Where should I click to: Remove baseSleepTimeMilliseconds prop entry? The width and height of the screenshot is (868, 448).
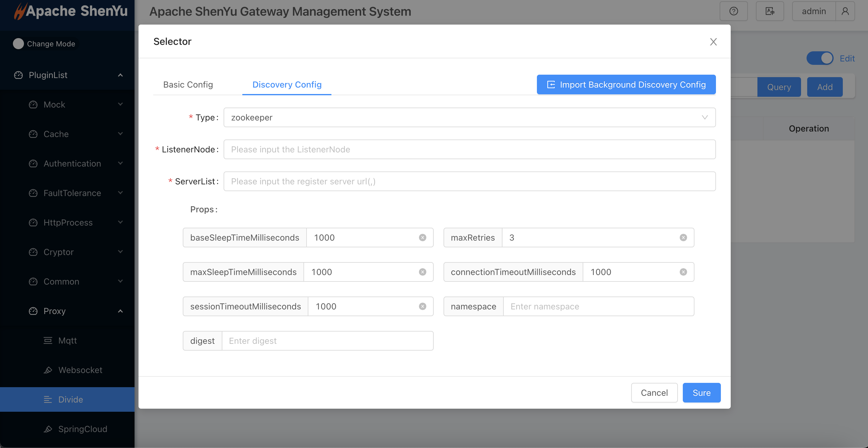click(x=423, y=237)
